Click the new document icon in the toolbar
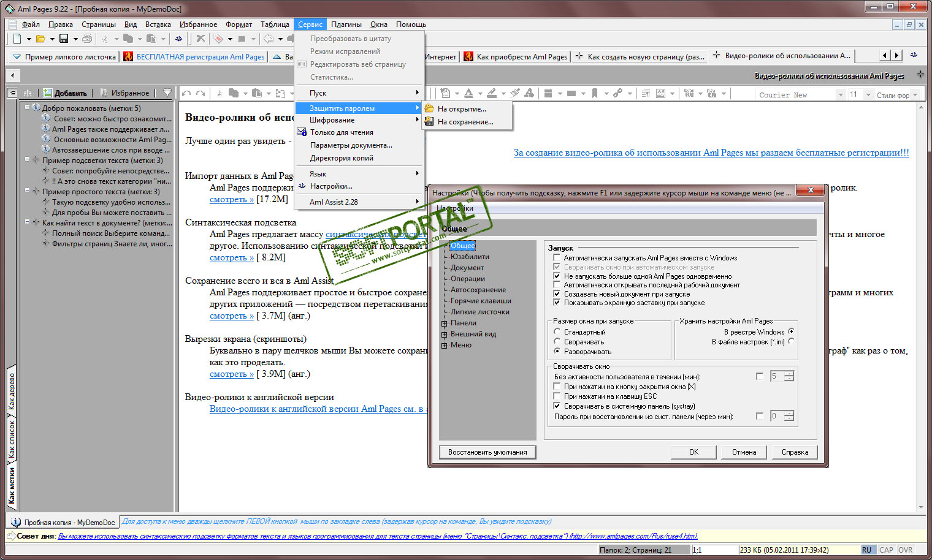Viewport: 932px width, 560px height. click(x=17, y=39)
